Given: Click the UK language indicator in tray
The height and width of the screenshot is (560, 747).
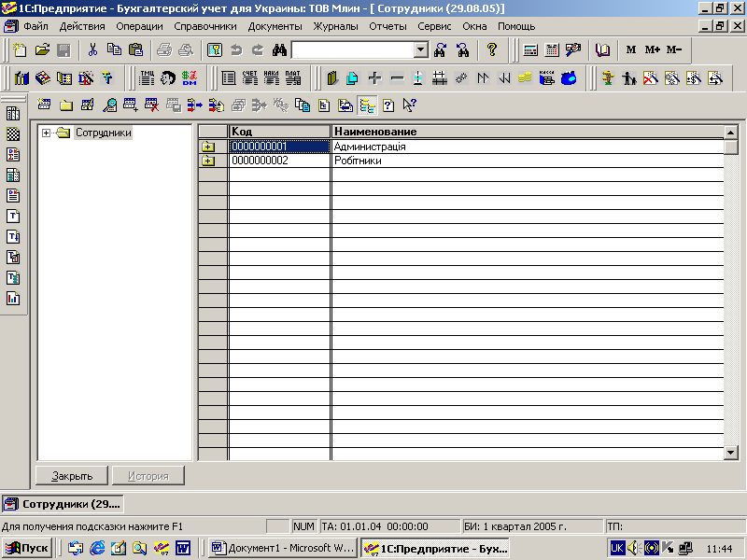Looking at the screenshot, I should (617, 548).
